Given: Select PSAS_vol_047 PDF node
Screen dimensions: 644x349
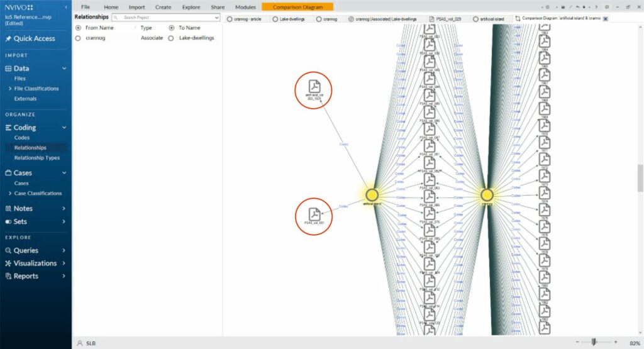Looking at the screenshot, I should click(429, 129).
